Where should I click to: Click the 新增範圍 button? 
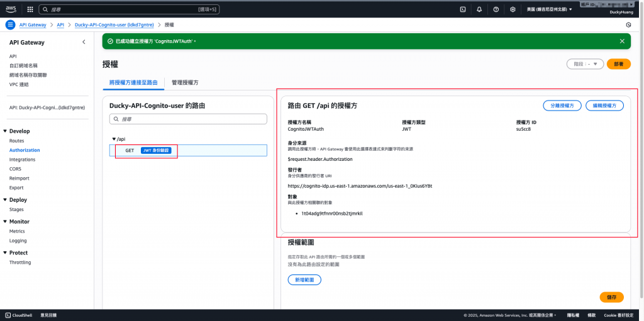coord(304,280)
